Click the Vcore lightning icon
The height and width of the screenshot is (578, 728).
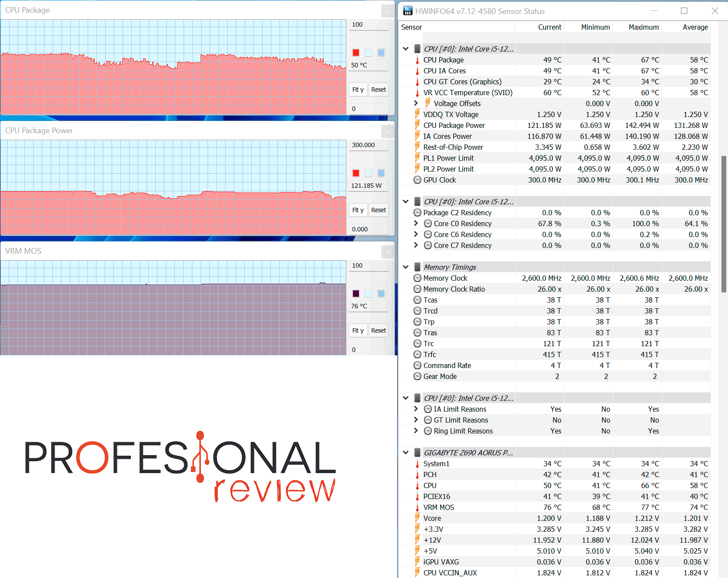[x=417, y=518]
